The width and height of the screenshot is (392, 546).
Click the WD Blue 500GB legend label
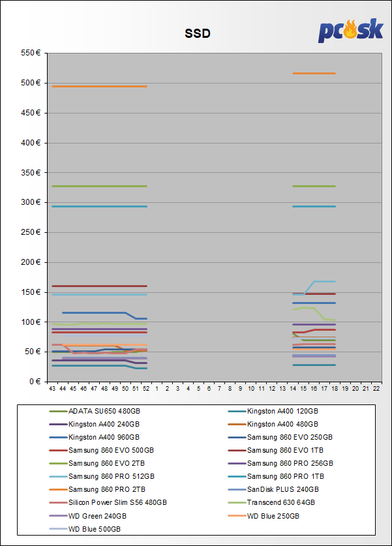pyautogui.click(x=95, y=528)
